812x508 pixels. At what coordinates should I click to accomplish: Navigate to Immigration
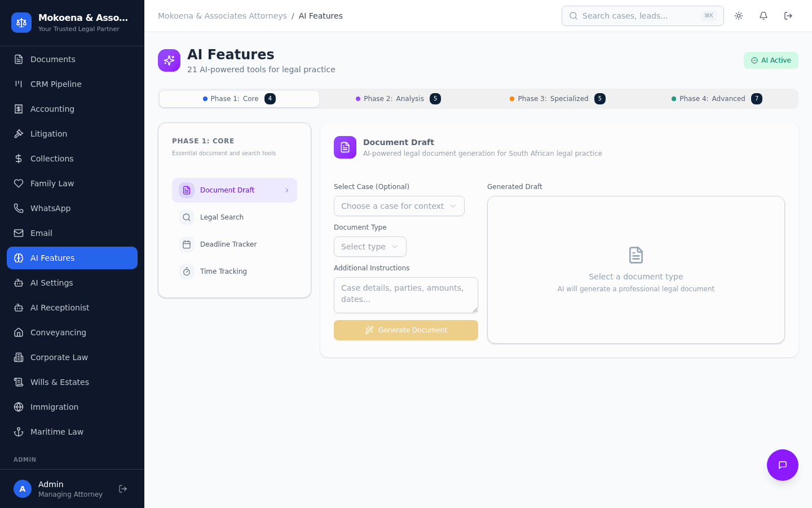point(72,407)
